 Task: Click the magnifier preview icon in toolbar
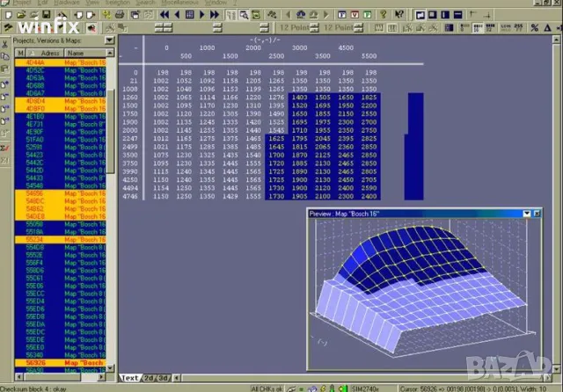(x=245, y=15)
